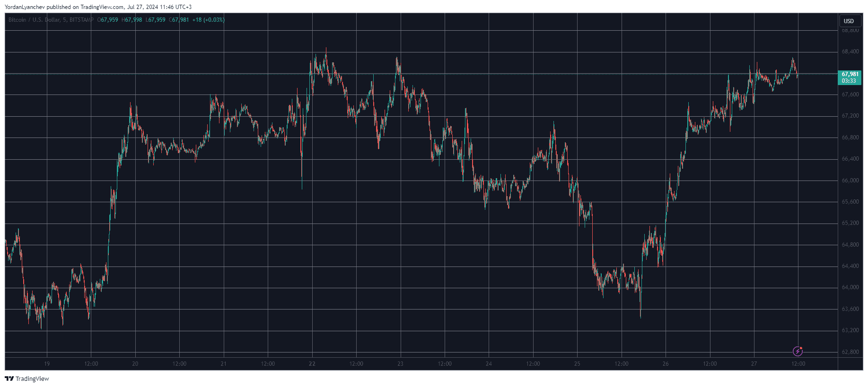Click the date label 27 on time axis
This screenshot has width=868, height=387.
[x=754, y=364]
